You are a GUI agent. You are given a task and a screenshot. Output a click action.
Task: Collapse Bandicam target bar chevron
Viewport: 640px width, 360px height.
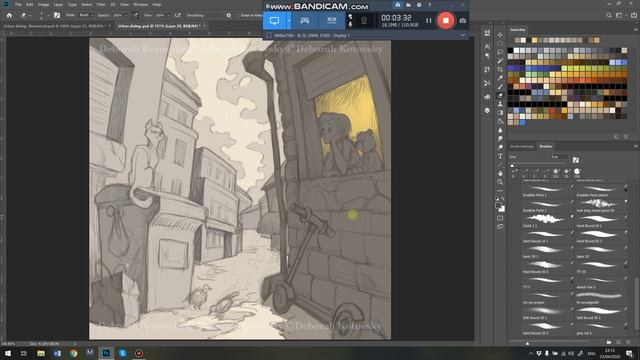point(462,36)
